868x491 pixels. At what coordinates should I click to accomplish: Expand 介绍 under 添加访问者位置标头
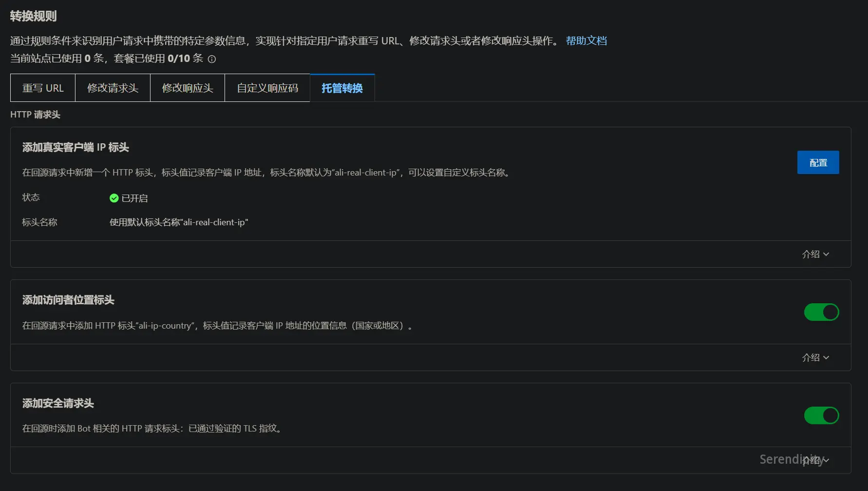815,357
